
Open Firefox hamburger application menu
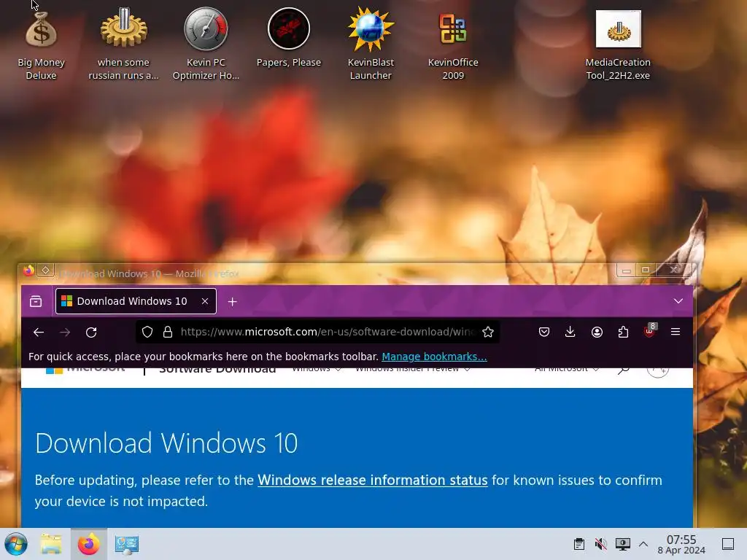click(x=676, y=332)
